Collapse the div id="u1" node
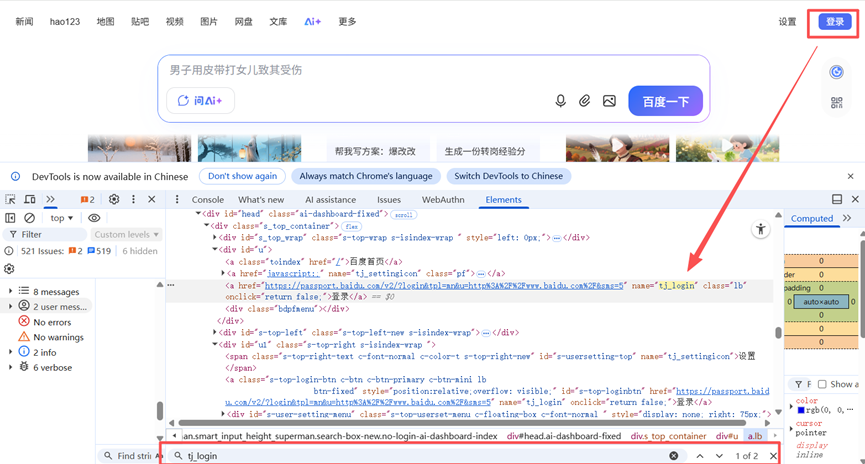865x464 pixels. click(x=215, y=344)
